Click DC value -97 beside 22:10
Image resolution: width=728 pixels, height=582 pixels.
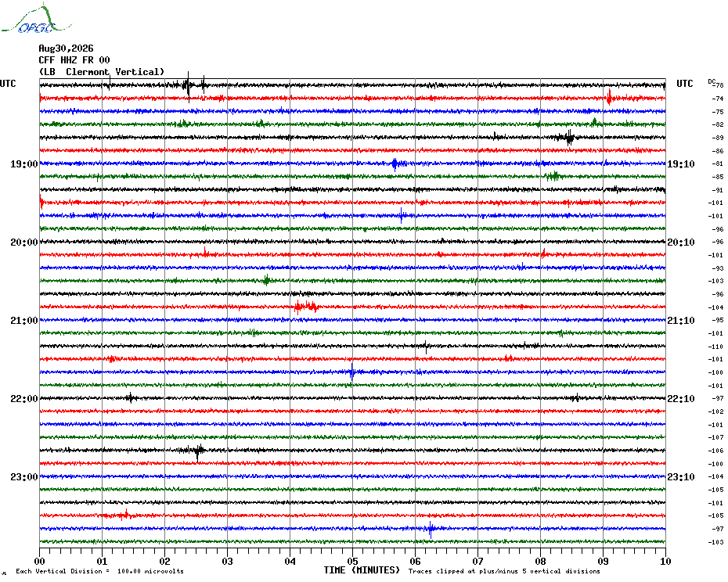pyautogui.click(x=718, y=399)
